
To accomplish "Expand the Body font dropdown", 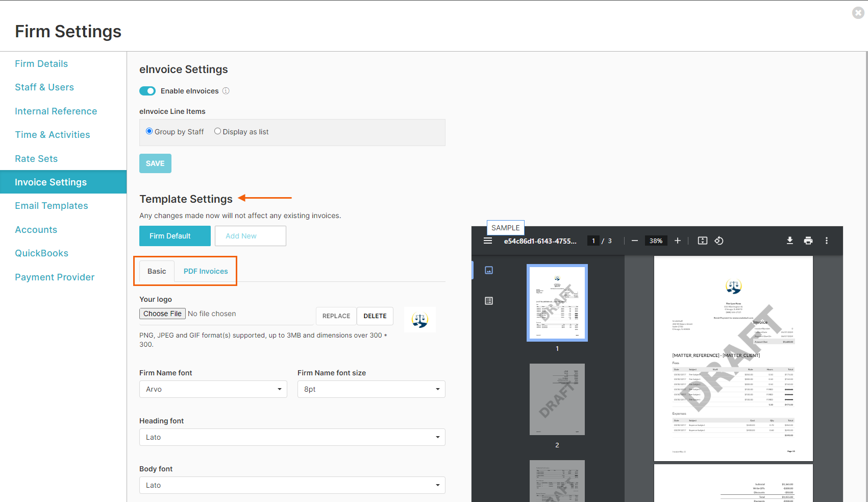I will coord(292,485).
